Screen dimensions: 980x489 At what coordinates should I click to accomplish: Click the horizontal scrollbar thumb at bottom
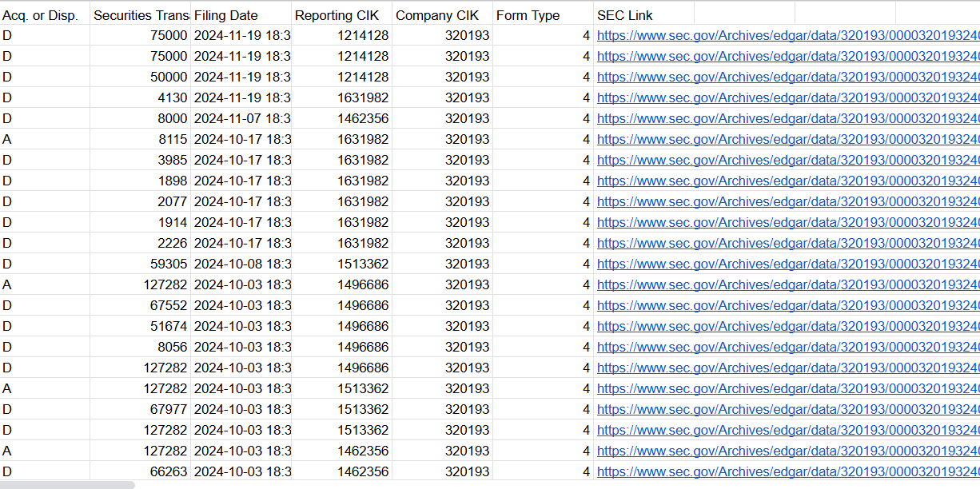(x=67, y=484)
